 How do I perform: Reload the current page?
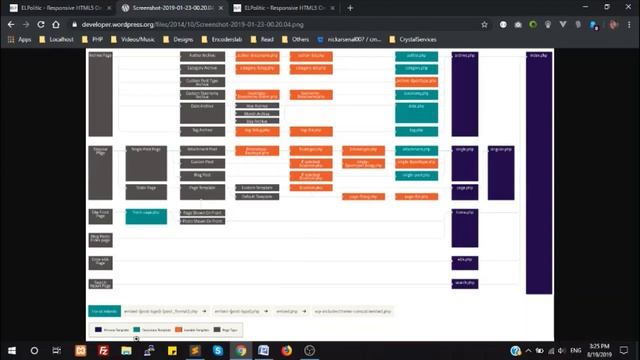(41, 24)
